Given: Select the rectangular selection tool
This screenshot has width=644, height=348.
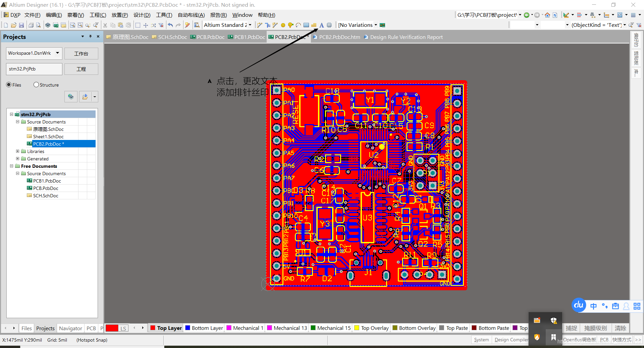Looking at the screenshot, I should (x=138, y=25).
